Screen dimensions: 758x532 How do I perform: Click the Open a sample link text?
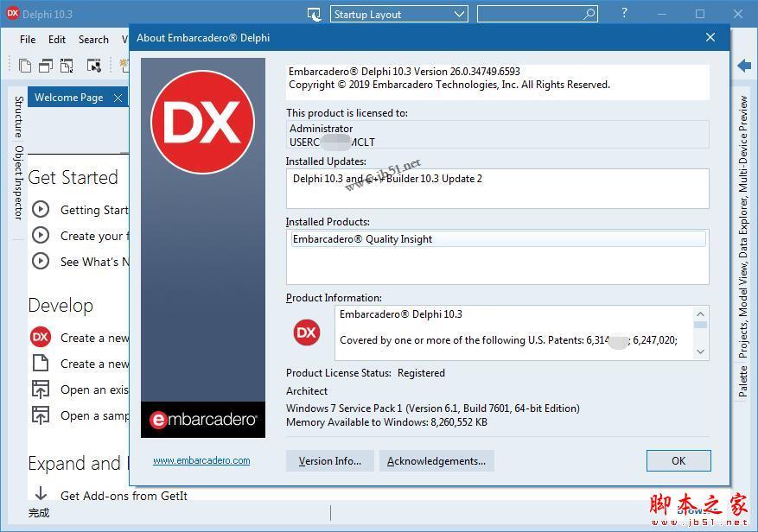[x=95, y=415]
